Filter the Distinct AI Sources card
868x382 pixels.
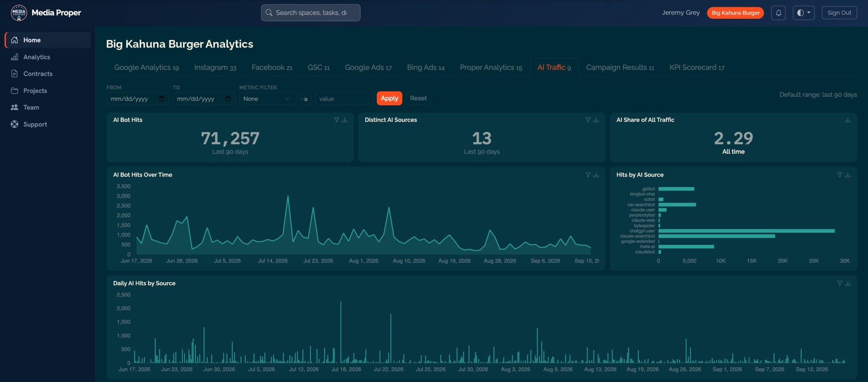pos(588,120)
